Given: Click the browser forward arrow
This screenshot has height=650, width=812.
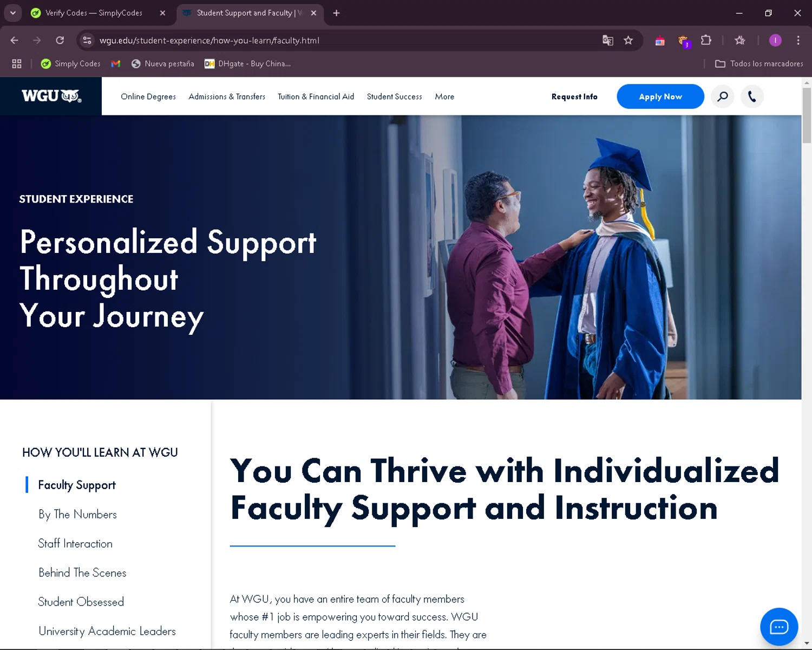Looking at the screenshot, I should 37,40.
